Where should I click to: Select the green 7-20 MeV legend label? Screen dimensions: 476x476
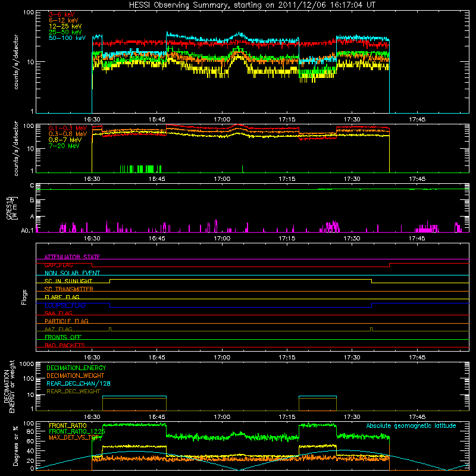click(64, 146)
